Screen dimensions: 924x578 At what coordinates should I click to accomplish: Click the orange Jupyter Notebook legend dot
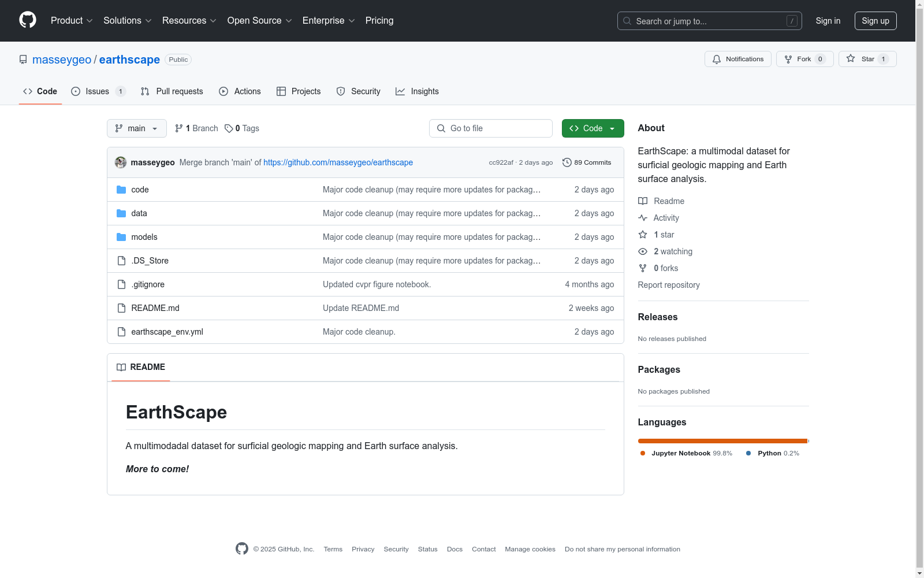point(643,453)
